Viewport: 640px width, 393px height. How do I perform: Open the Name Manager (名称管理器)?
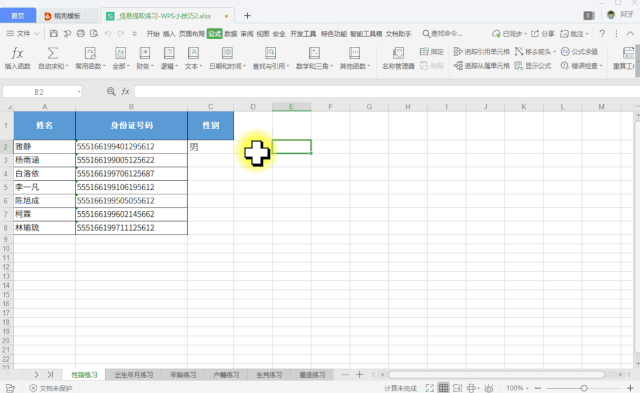click(x=398, y=58)
